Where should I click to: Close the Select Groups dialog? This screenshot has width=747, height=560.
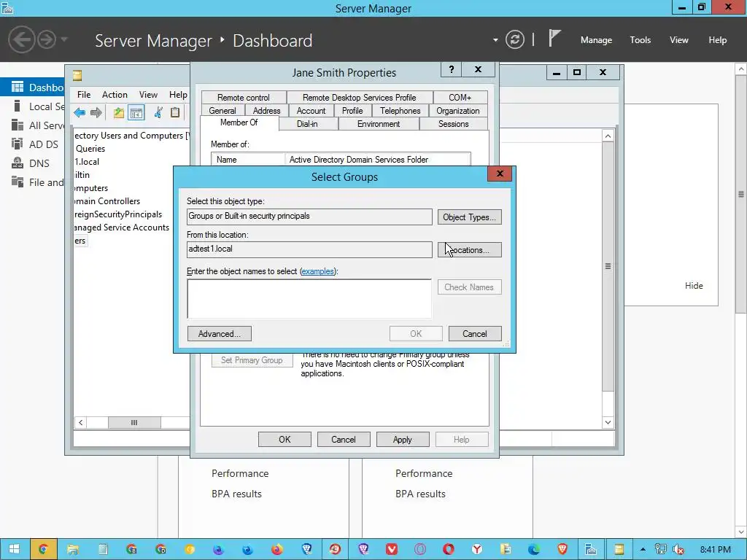click(x=500, y=174)
